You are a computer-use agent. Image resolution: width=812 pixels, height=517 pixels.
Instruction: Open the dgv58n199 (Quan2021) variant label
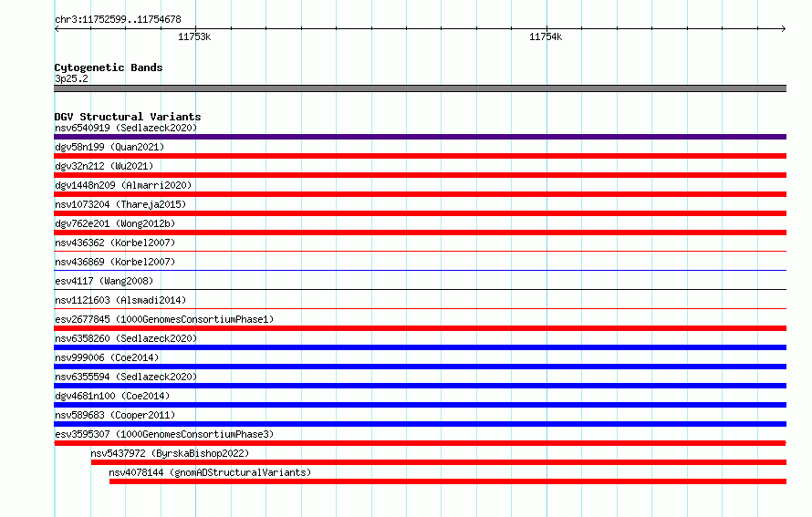click(x=109, y=147)
